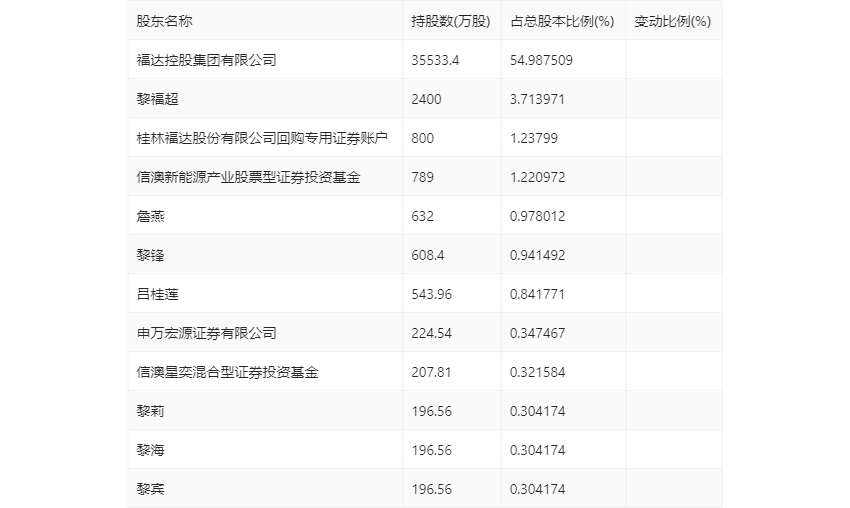Click the share count 543.96

[432, 294]
